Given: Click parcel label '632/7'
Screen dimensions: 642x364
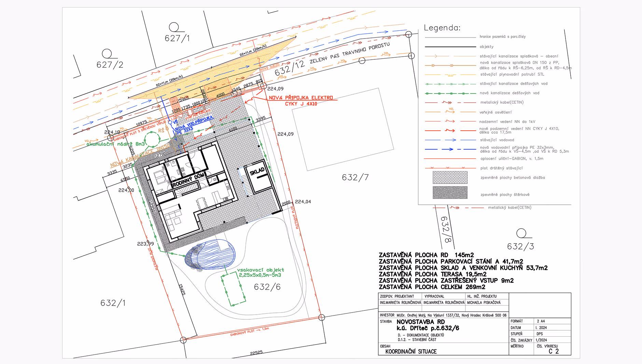Looking at the screenshot, I should coord(355,177).
